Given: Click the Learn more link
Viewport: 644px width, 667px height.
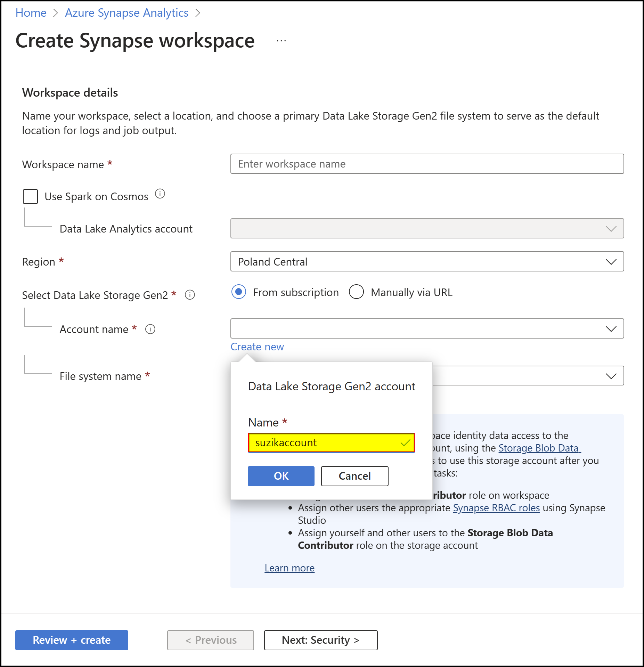Looking at the screenshot, I should 290,568.
